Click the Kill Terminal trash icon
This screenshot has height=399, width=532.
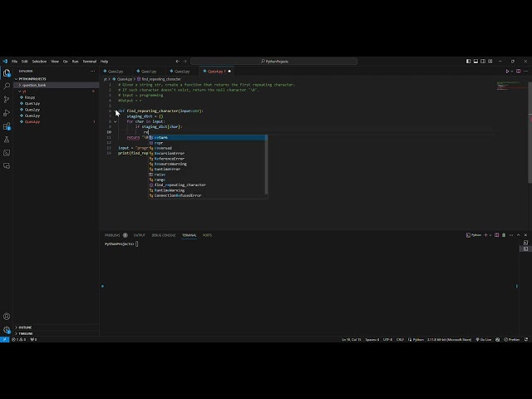[x=504, y=235]
